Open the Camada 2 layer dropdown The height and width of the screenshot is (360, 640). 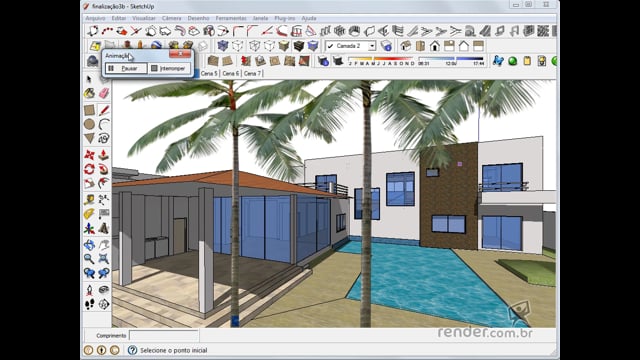(372, 46)
